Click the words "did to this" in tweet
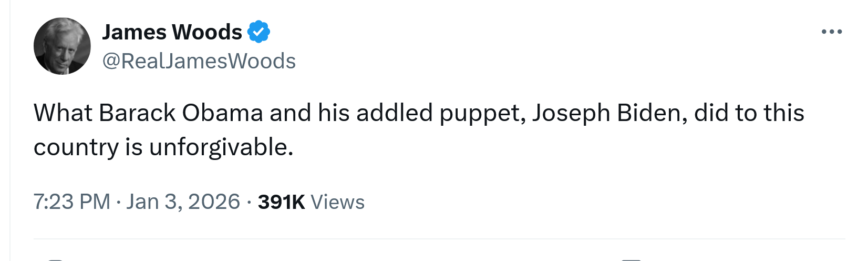This screenshot has height=261, width=868. click(x=749, y=113)
